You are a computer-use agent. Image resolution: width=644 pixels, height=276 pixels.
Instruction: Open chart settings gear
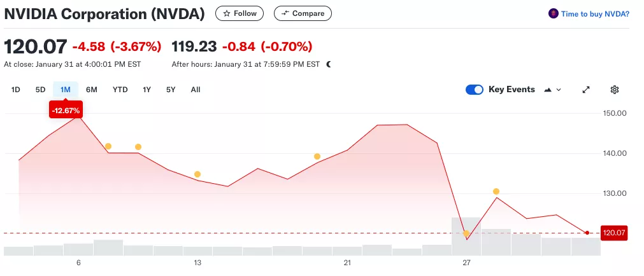615,90
